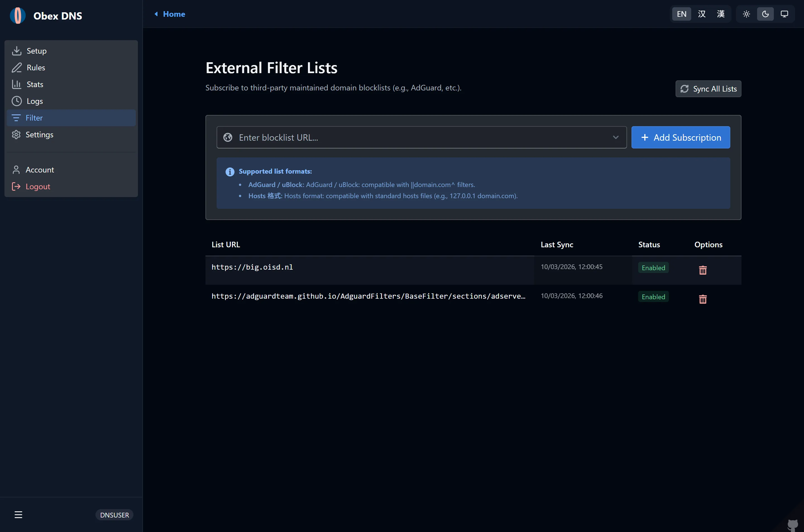Screen dimensions: 804x532
Task: Open the Logs page
Action: click(x=71, y=101)
